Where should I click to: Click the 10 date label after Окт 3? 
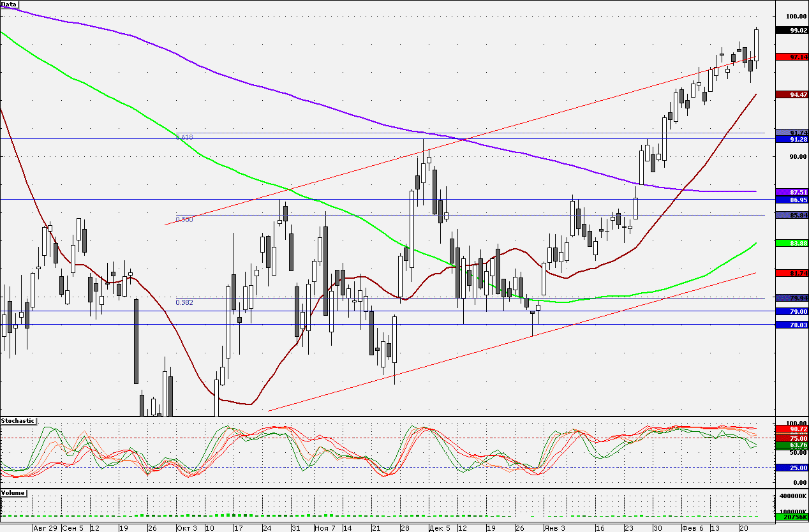209,528
